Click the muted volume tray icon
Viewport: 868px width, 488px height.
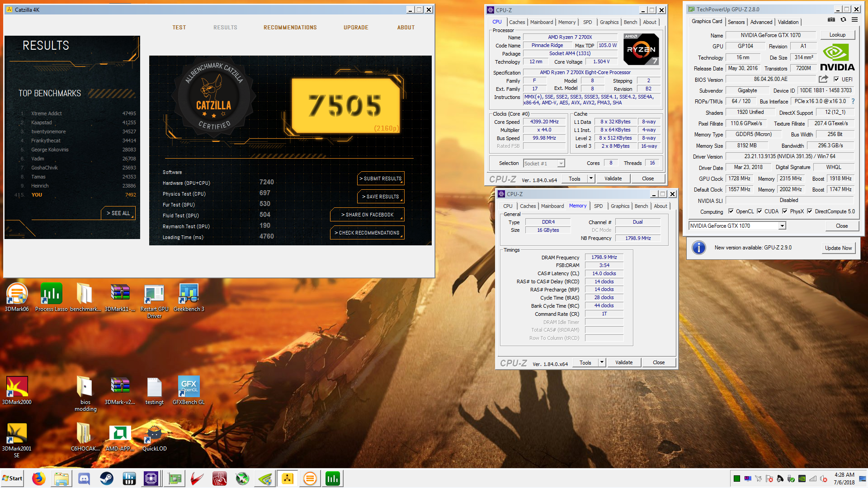pos(824,479)
